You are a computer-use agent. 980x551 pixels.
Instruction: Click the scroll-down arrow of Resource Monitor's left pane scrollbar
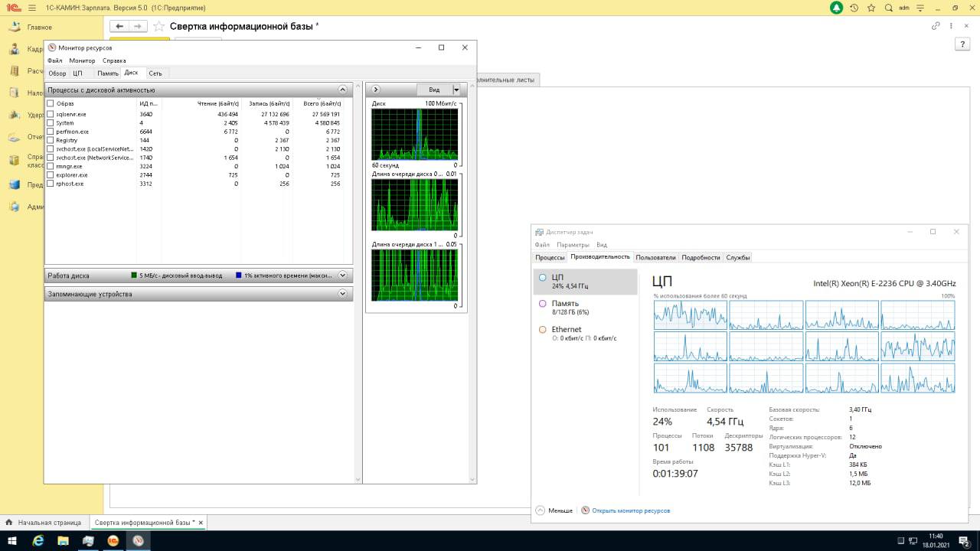coord(357,480)
